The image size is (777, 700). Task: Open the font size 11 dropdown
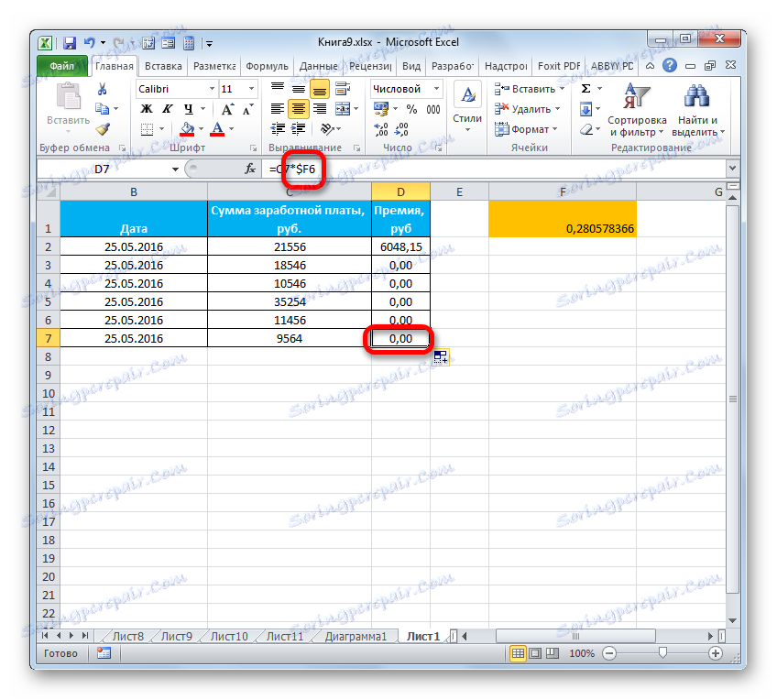coord(251,89)
